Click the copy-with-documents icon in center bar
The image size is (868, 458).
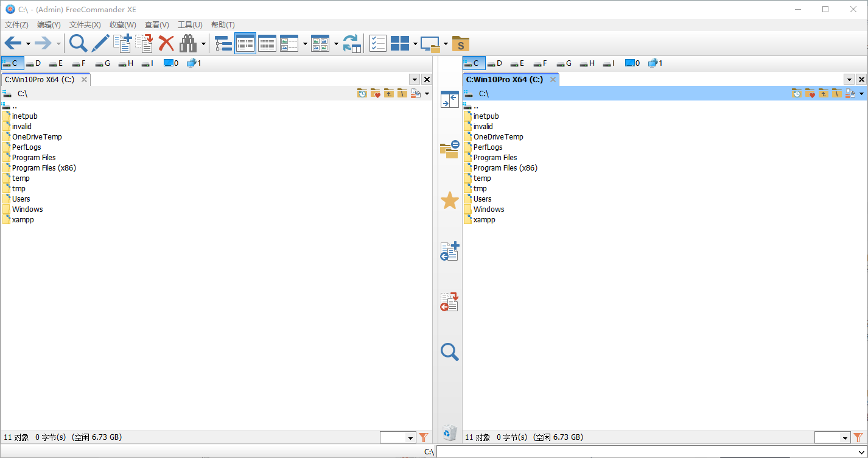click(x=449, y=252)
